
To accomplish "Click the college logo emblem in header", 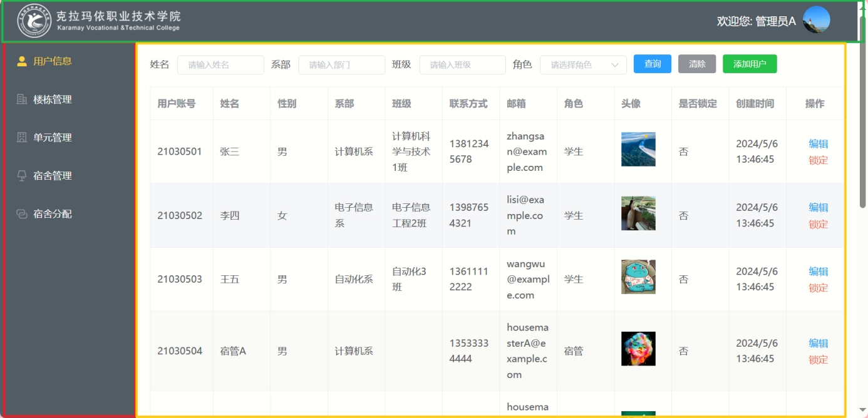I will (34, 21).
